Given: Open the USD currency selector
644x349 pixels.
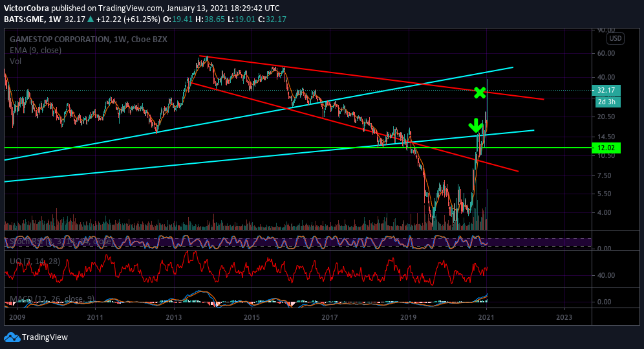Looking at the screenshot, I should (616, 38).
